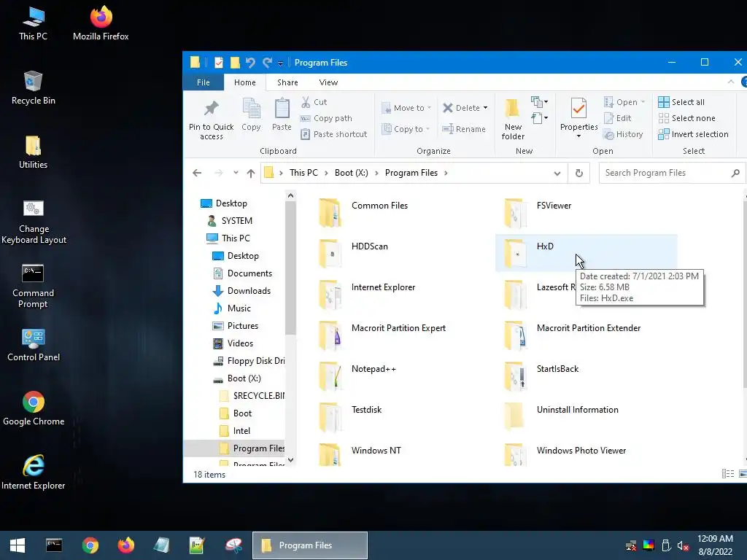Click the Properties icon
Screen dimensions: 747x560
578,109
